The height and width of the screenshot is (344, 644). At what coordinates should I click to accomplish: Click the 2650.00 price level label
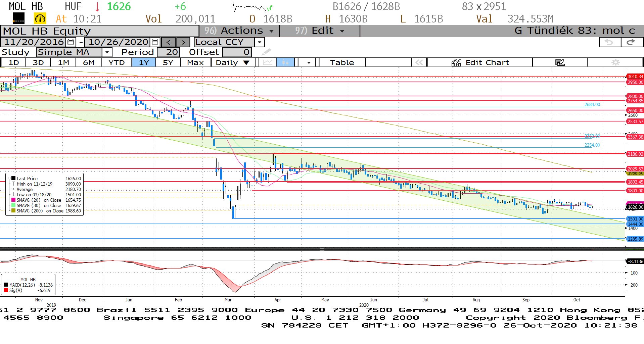tap(635, 110)
